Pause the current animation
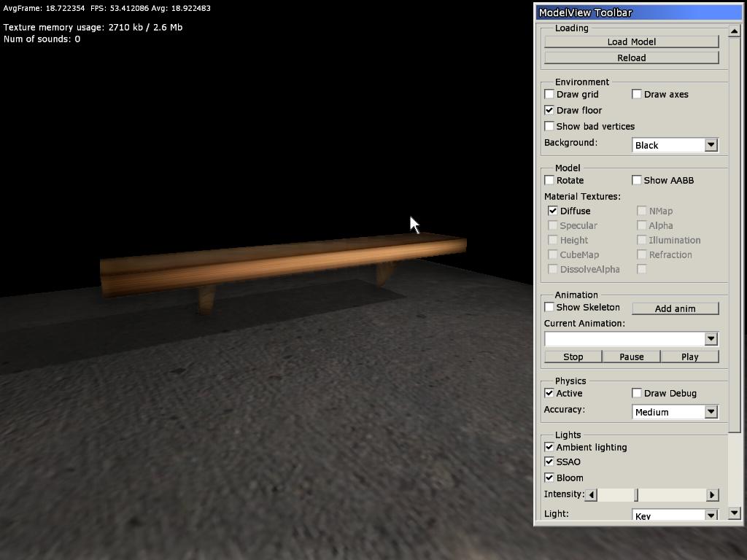 (631, 357)
